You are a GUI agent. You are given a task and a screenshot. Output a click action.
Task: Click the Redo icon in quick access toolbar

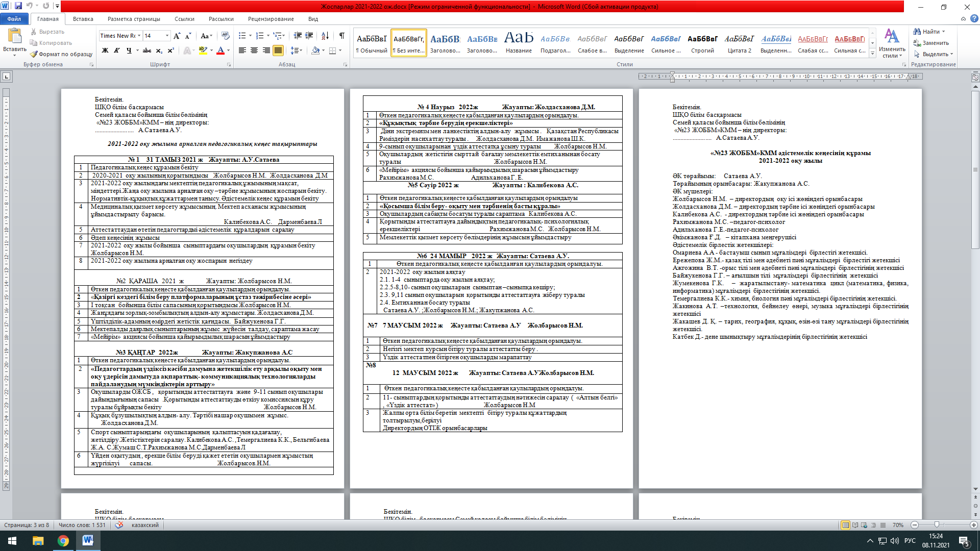click(46, 6)
